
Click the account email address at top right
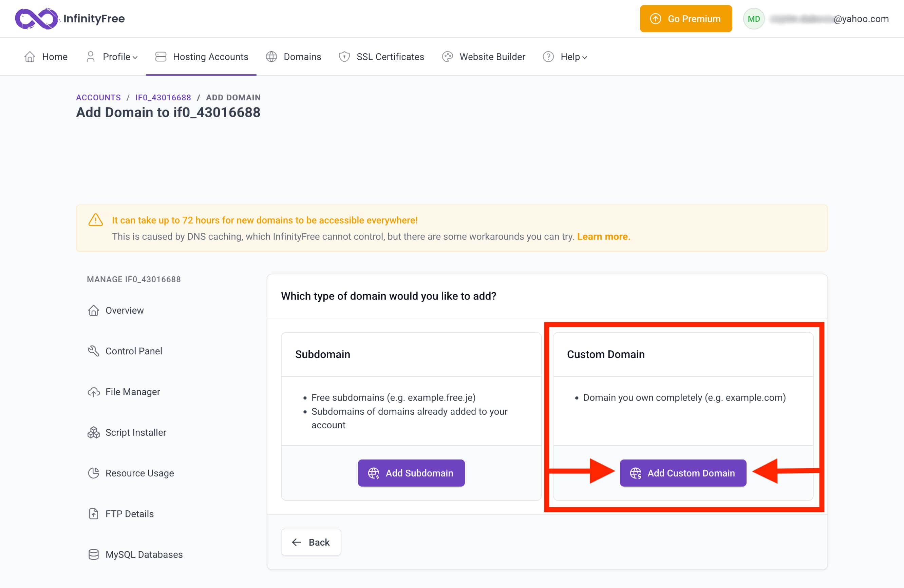[829, 19]
